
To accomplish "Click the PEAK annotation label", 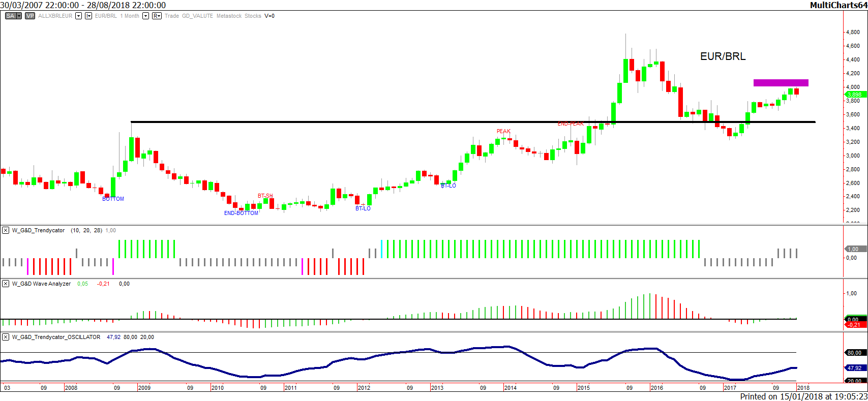I will point(503,131).
